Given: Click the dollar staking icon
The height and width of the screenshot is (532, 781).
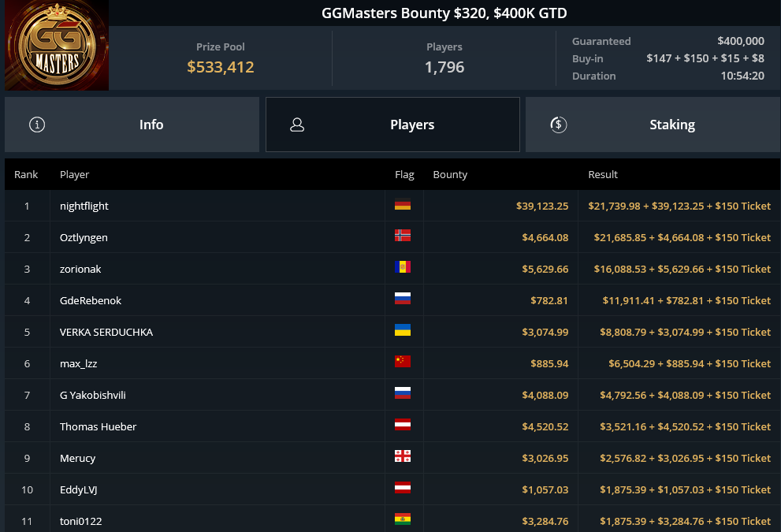Looking at the screenshot, I should coord(558,125).
